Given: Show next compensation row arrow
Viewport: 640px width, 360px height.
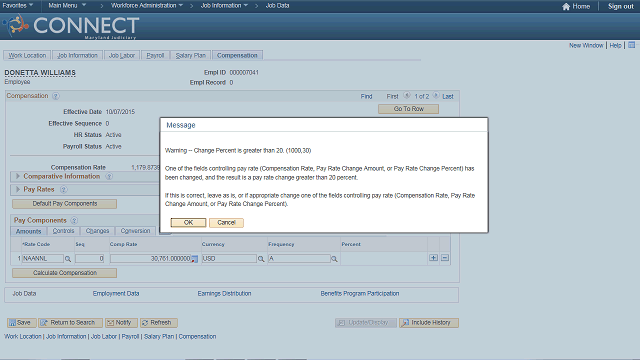Looking at the screenshot, I should pos(436,96).
